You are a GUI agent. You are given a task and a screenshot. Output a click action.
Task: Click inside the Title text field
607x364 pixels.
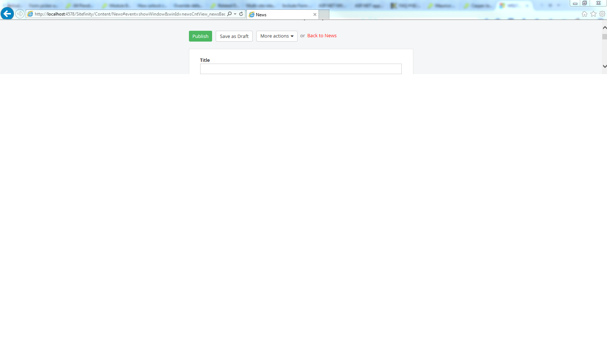tap(301, 69)
